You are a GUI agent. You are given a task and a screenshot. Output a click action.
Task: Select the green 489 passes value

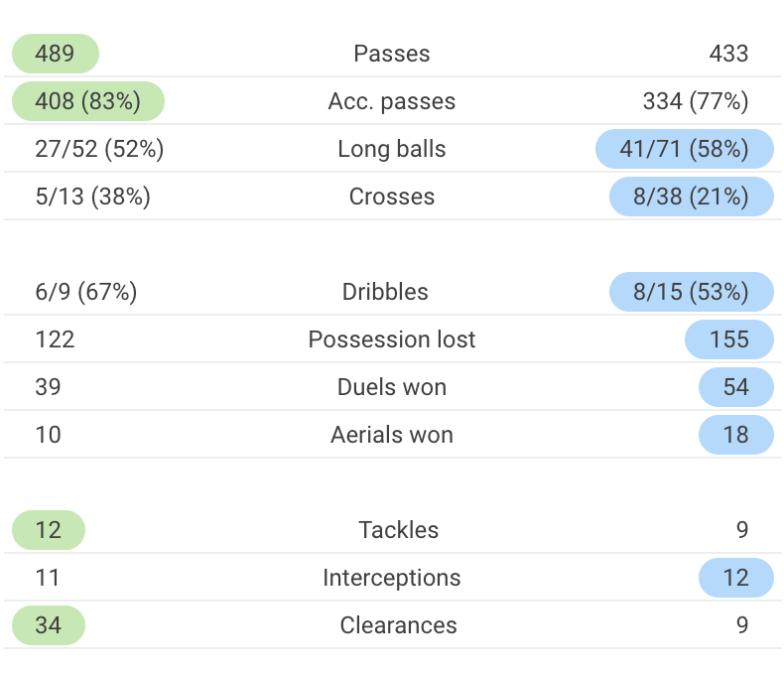pyautogui.click(x=56, y=54)
